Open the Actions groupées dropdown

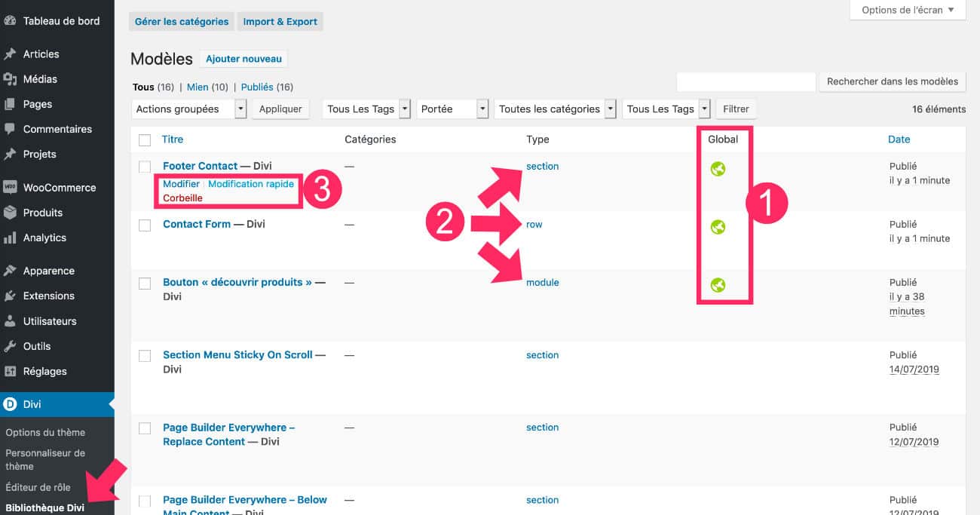click(x=188, y=109)
